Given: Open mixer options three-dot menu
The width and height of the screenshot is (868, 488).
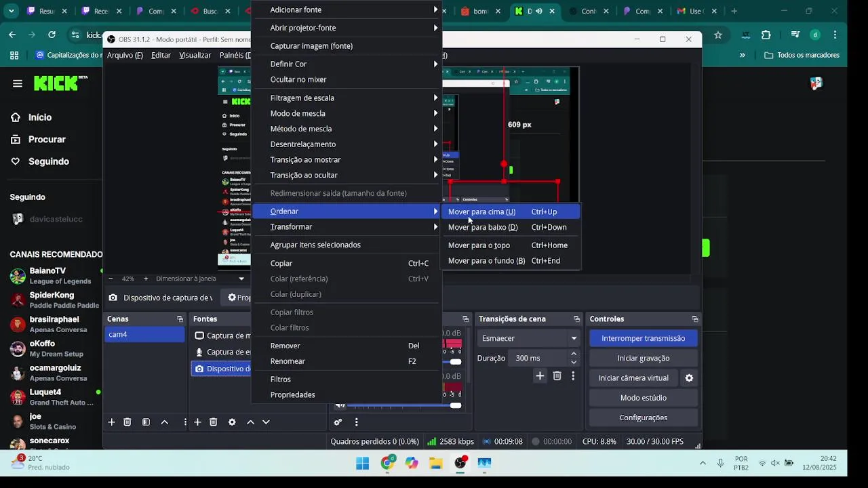Looking at the screenshot, I should 356,422.
